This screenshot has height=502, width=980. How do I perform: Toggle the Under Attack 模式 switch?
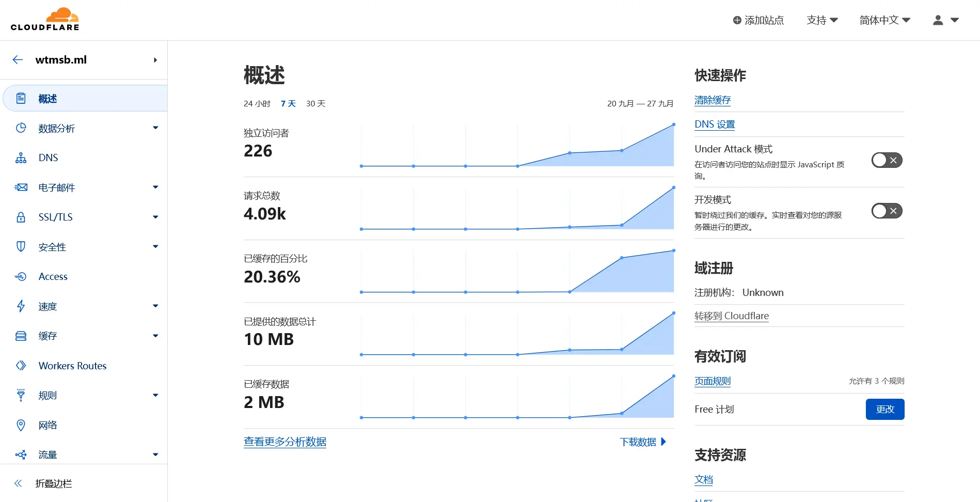pos(887,160)
